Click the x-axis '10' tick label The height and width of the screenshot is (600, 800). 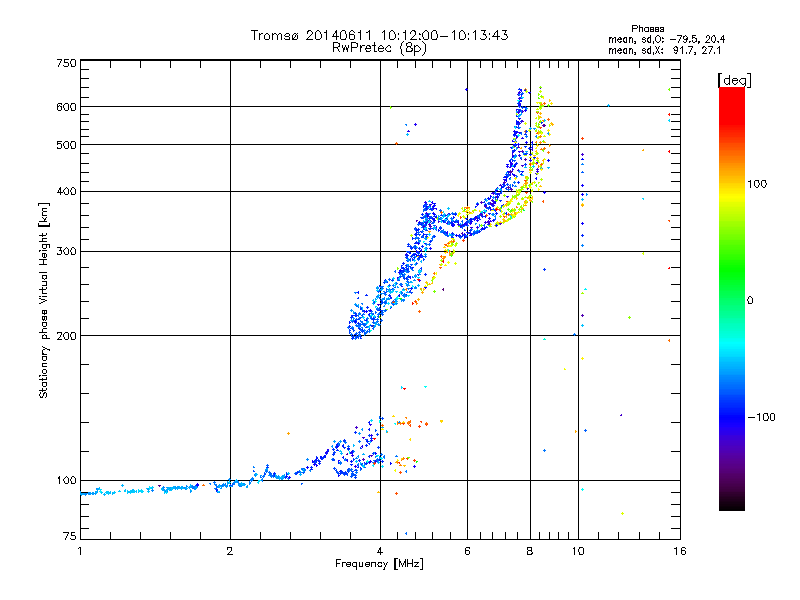(578, 551)
